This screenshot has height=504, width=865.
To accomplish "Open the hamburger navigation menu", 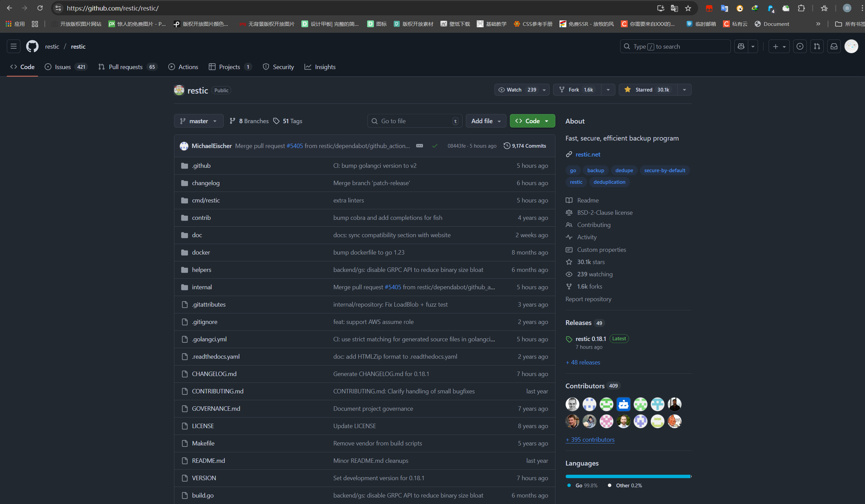I will point(14,46).
